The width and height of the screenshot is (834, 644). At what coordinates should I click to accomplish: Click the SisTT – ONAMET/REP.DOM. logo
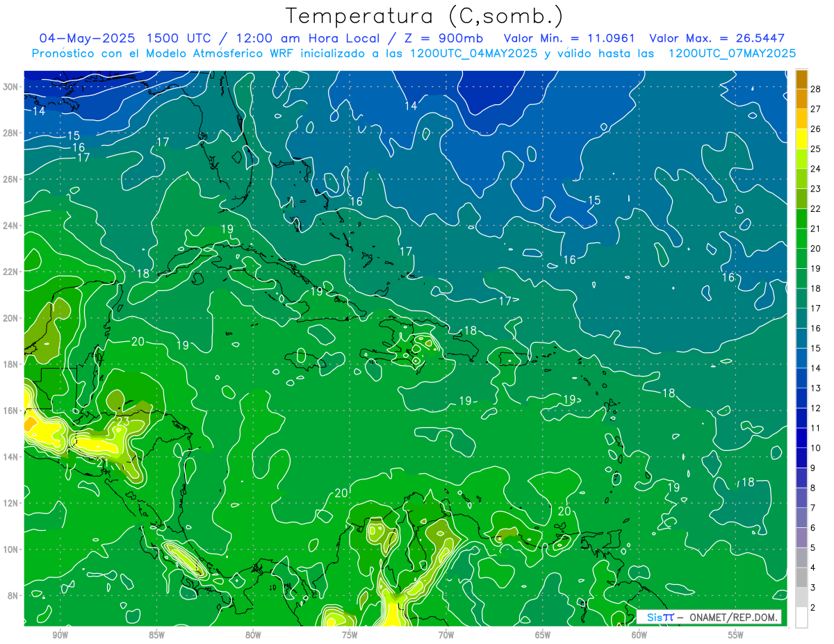click(709, 617)
